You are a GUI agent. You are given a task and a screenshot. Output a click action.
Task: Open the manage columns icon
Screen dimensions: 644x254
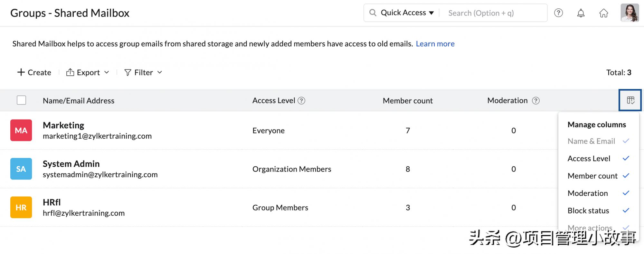pos(630,100)
